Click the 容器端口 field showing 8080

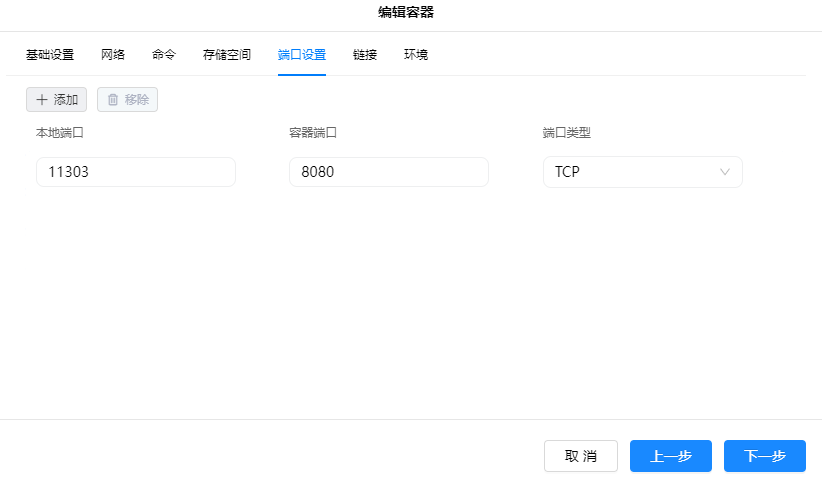[388, 172]
